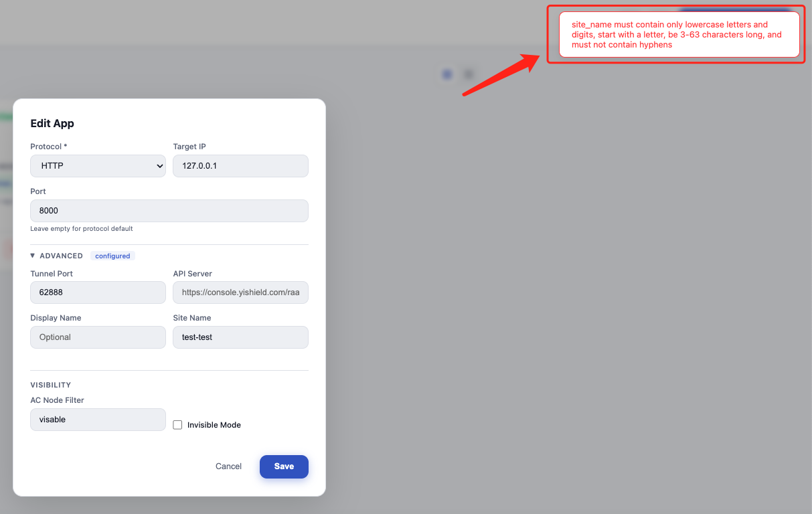Click the Invisible Mode label text
The width and height of the screenshot is (812, 514).
(214, 425)
